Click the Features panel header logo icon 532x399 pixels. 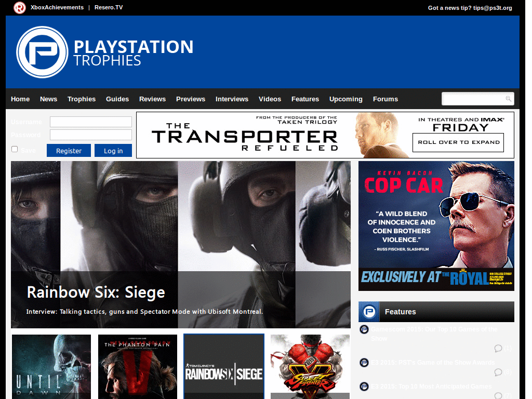pyautogui.click(x=369, y=312)
